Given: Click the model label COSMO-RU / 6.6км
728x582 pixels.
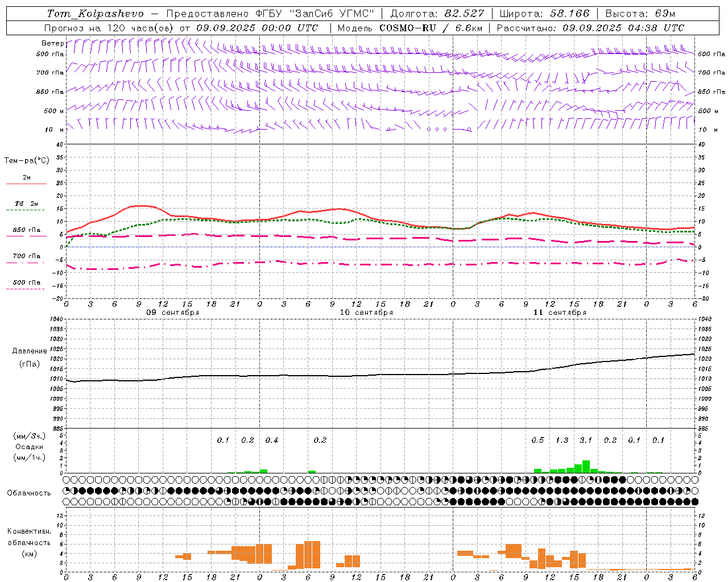Looking at the screenshot, I should pyautogui.click(x=431, y=28).
